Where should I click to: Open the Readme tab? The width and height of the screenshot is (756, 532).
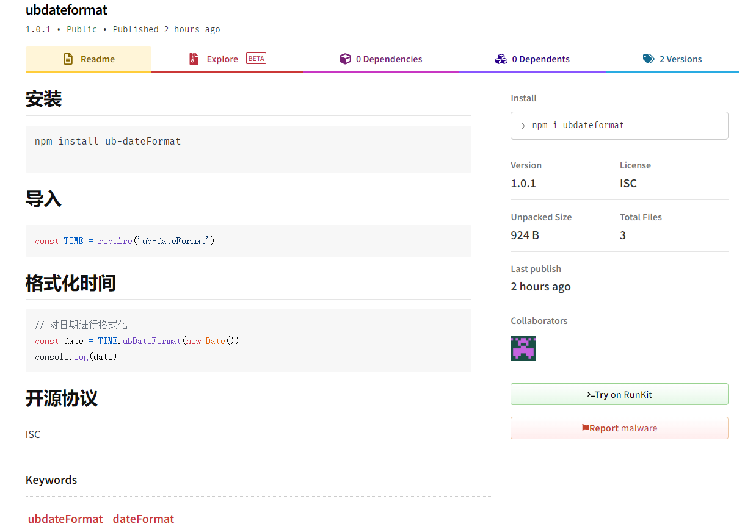click(x=89, y=59)
